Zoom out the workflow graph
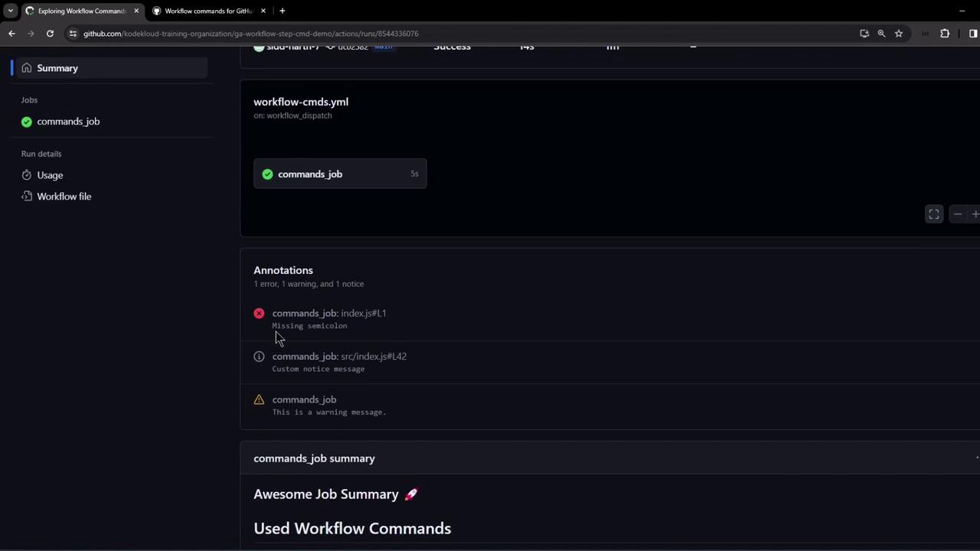The image size is (980, 551). pos(957,215)
